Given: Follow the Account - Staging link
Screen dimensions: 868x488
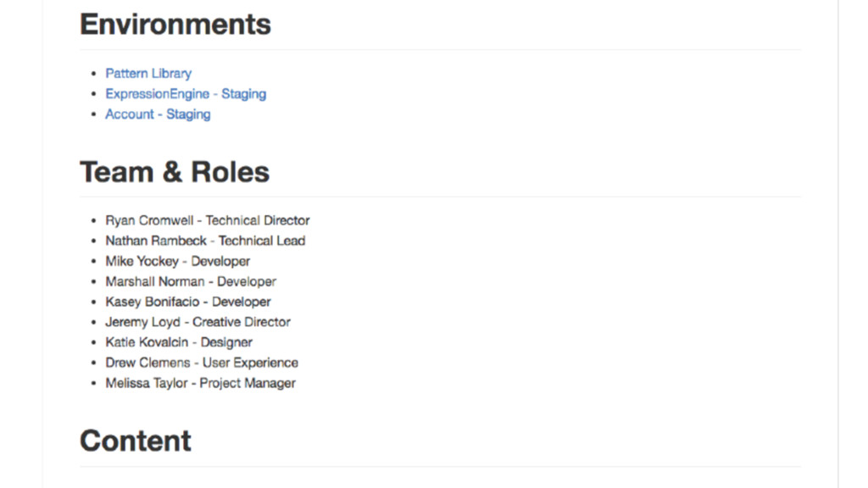Looking at the screenshot, I should (158, 114).
